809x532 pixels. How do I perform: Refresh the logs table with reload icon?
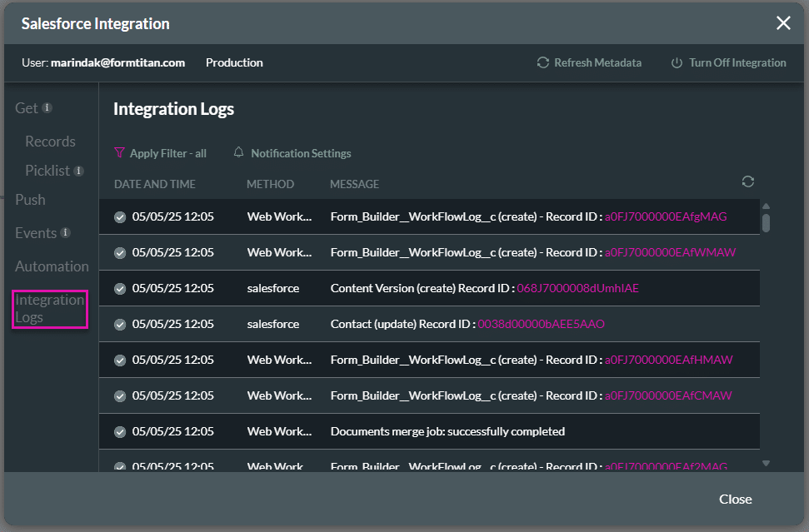748,181
